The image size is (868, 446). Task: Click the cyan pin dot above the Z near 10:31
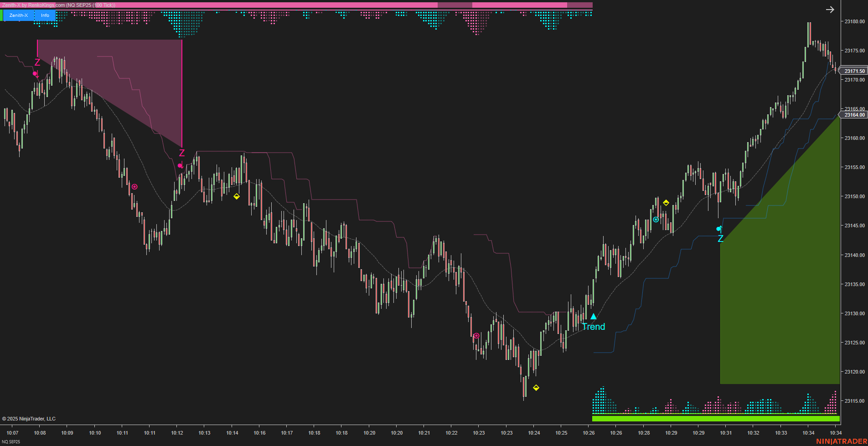719,229
